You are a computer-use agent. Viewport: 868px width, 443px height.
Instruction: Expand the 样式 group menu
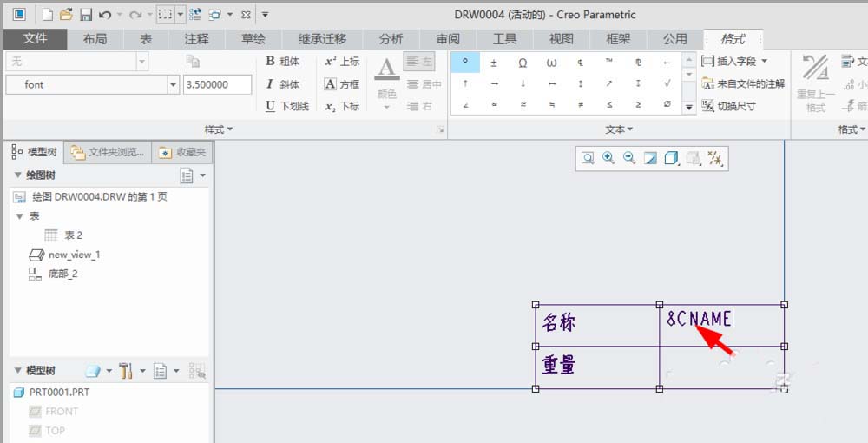pos(219,129)
